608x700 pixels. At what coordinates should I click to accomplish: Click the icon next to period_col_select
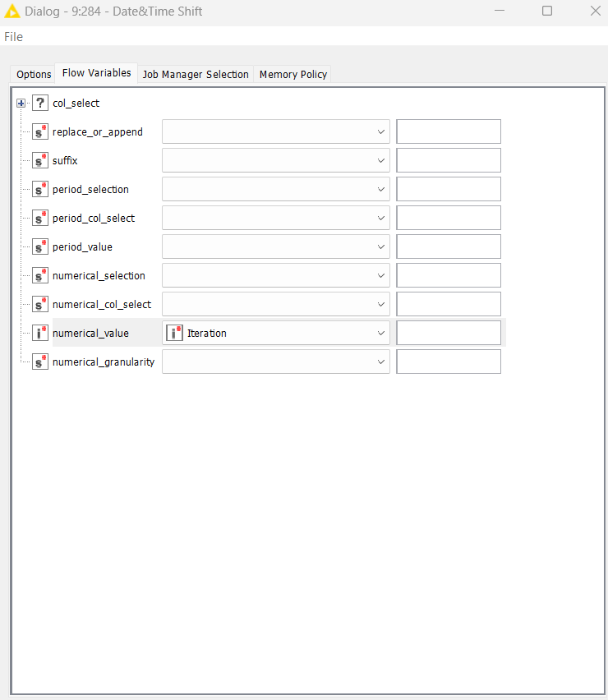coord(40,219)
